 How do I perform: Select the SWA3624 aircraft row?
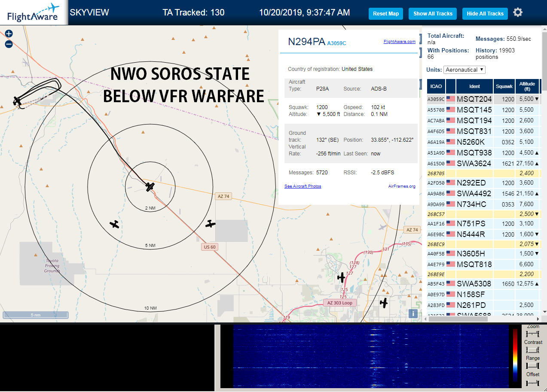(x=483, y=164)
